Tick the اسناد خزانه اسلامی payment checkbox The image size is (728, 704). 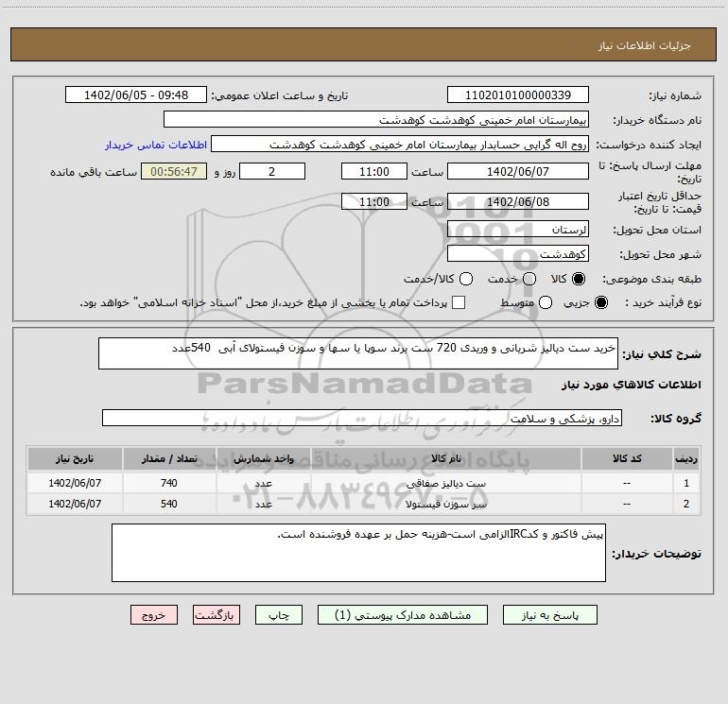tap(459, 302)
